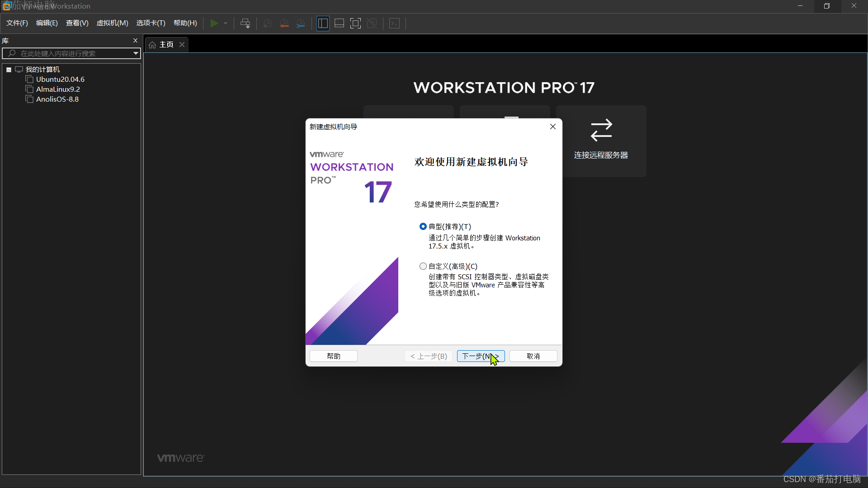Open the 编辑(E) menu
868x488 pixels.
tap(47, 23)
